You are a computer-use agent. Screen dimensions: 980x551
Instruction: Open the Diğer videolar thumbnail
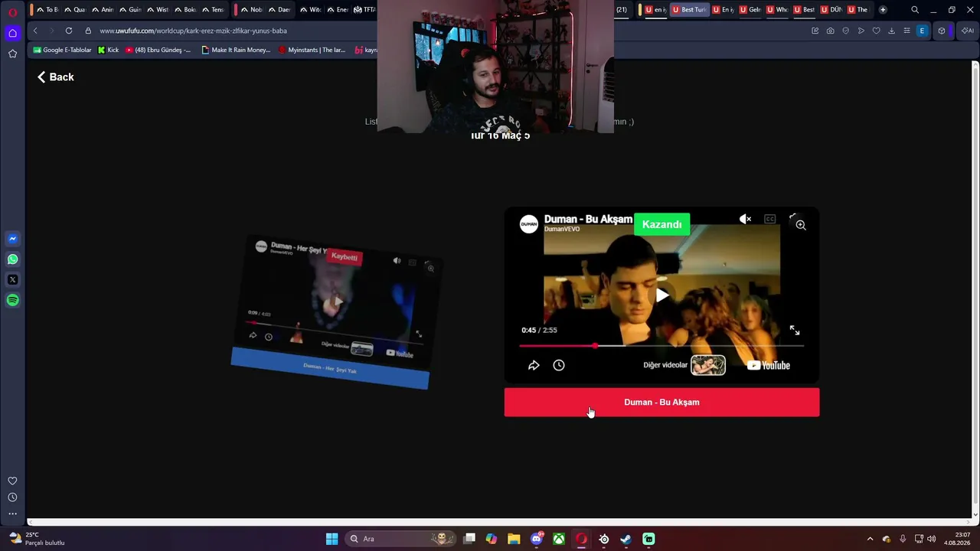pos(708,365)
